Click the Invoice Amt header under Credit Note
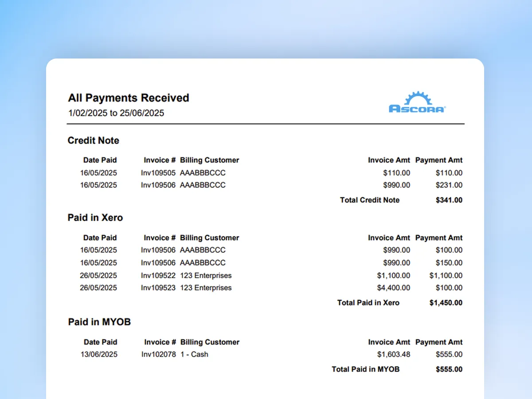532x399 pixels. coord(389,160)
